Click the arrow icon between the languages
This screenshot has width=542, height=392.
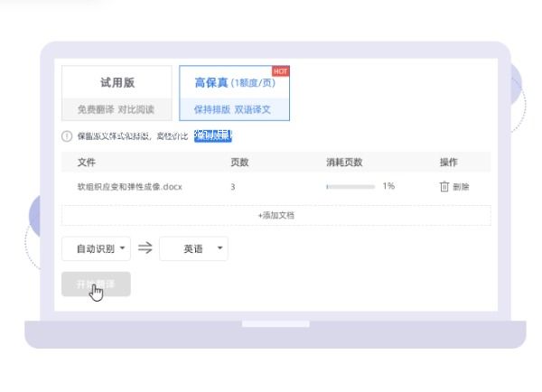(145, 248)
